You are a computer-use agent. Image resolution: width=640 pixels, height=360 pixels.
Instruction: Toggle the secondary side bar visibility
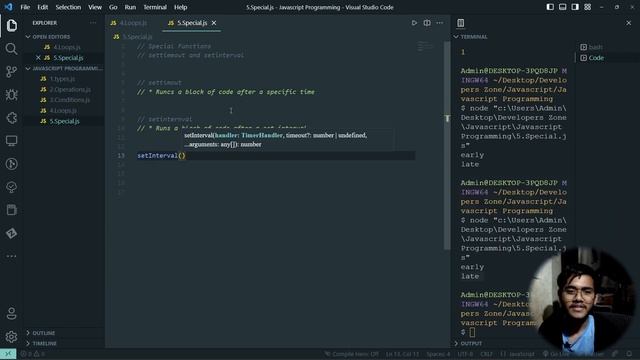575,7
